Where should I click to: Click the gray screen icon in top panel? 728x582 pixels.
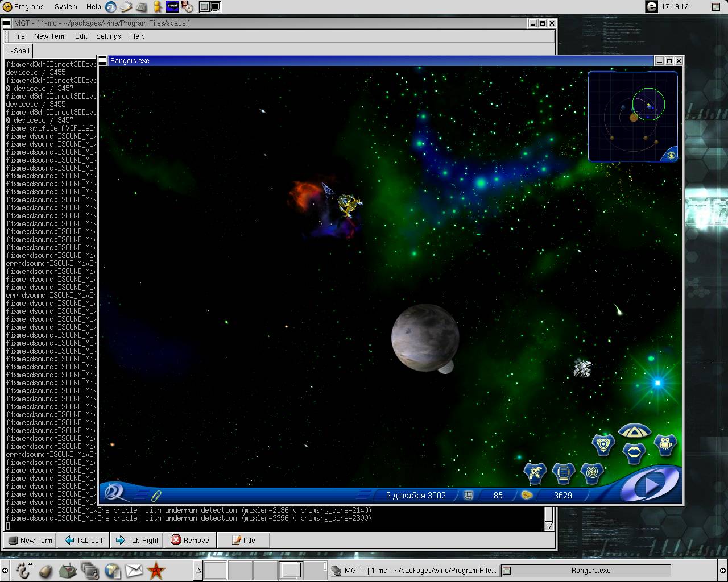[204, 7]
